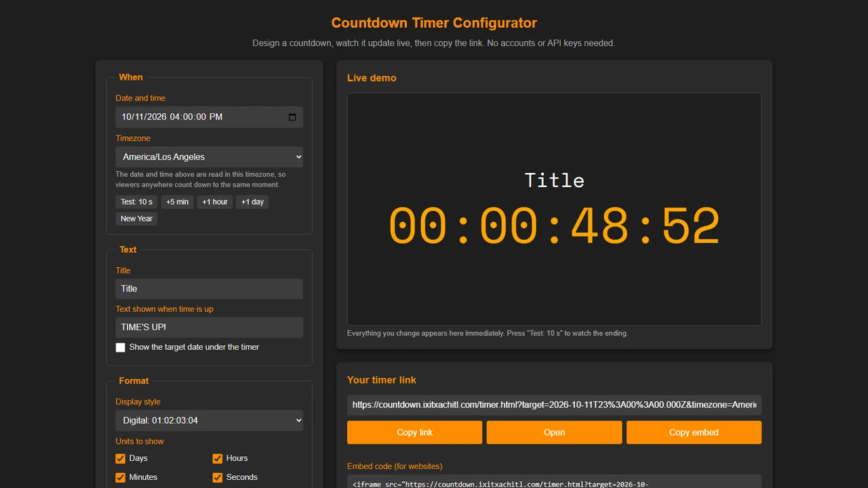Click the 'Test: 10 s' preset button
The image size is (868, 488).
(136, 202)
